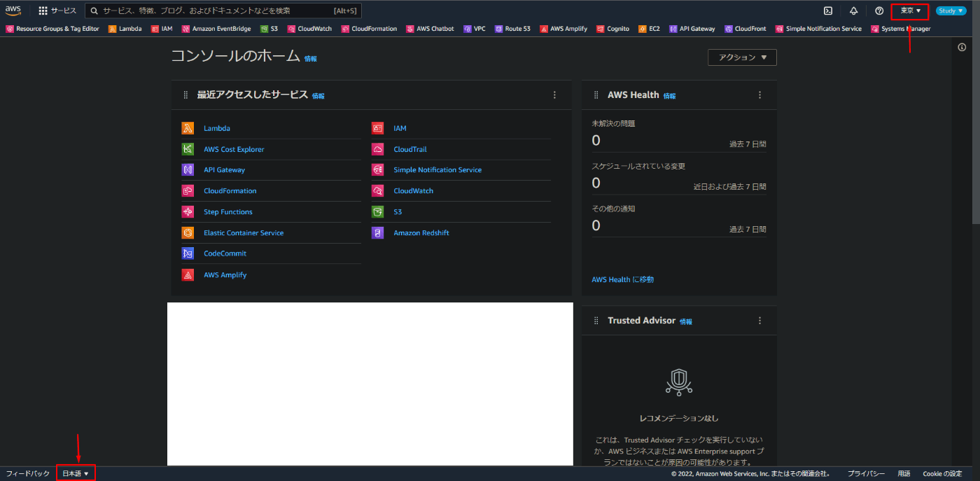Click the API Gateway icon in recent services list
The width and height of the screenshot is (980, 481).
[188, 169]
